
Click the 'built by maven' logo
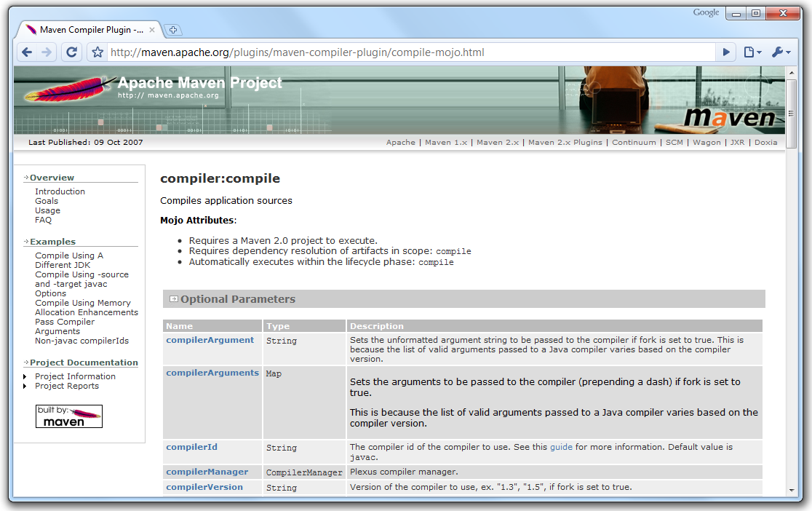(x=69, y=416)
